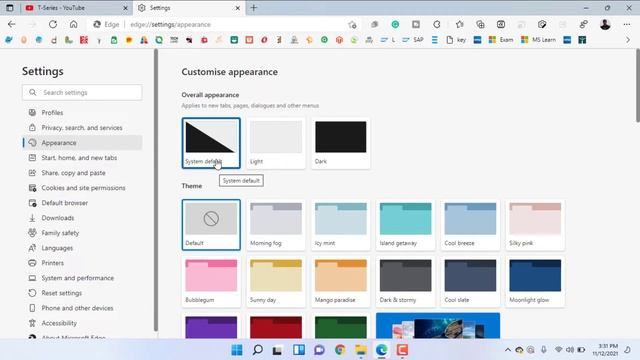640x360 pixels.
Task: Click the green Grammarly extension icon
Action: point(395,24)
